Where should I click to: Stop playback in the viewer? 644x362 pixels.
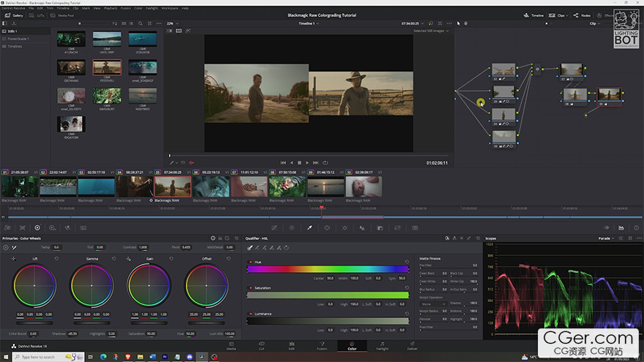point(299,163)
